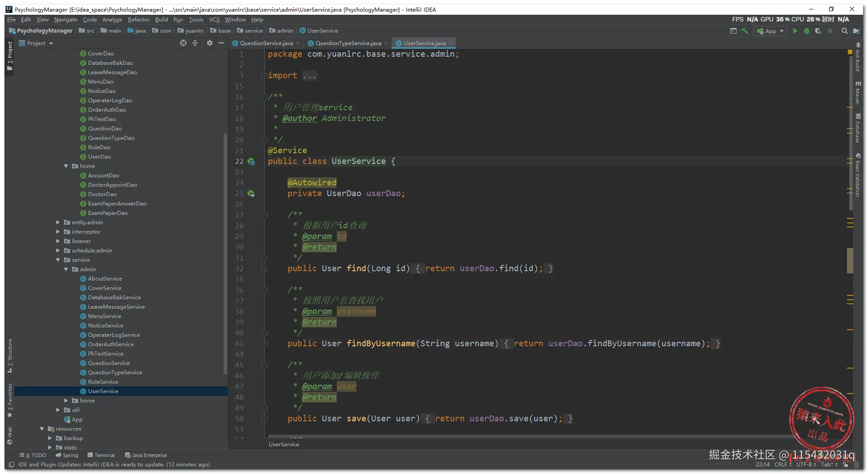Run with Coverage shield icon
Viewport: 868px width, 474px height.
coord(818,31)
